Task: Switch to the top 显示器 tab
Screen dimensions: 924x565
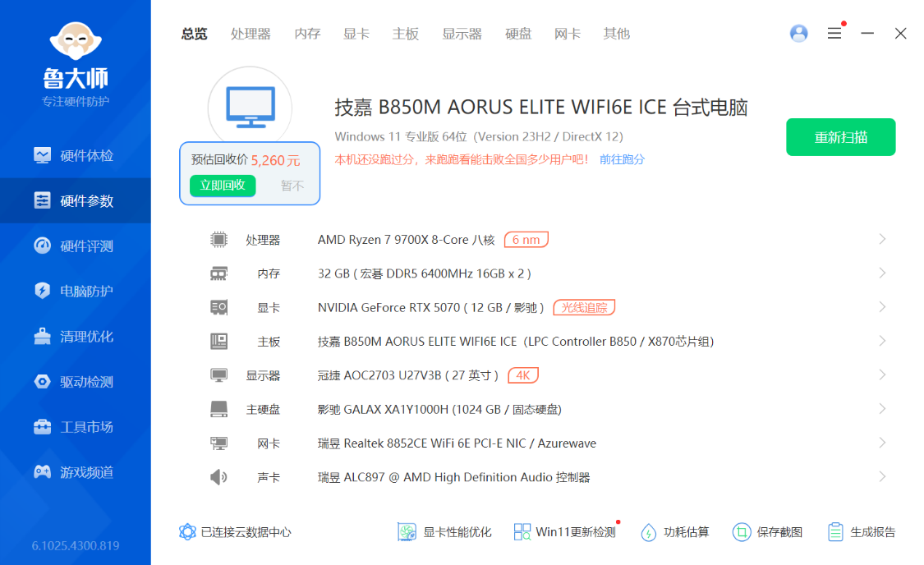Action: [x=462, y=34]
